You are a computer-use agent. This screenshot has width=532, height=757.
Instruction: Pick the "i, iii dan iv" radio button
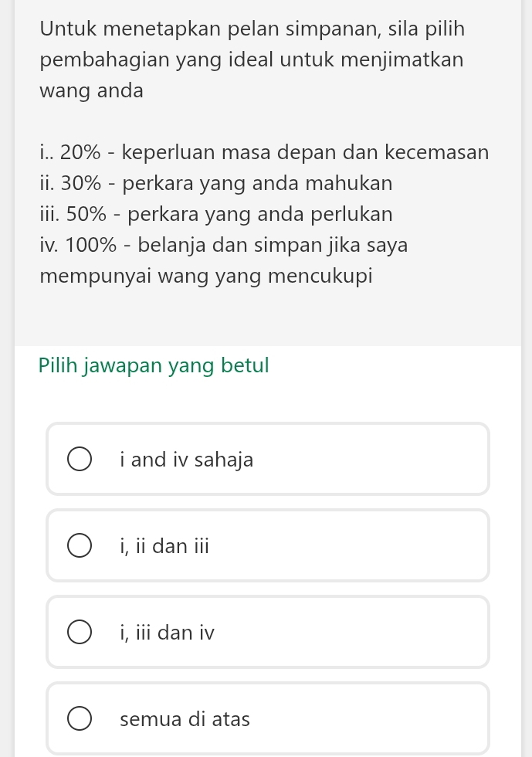[x=80, y=633]
